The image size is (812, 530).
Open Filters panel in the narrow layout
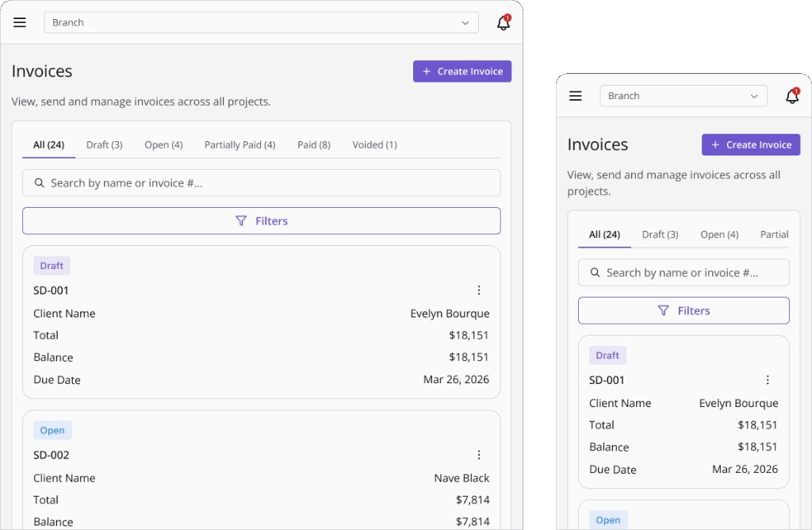(x=684, y=310)
